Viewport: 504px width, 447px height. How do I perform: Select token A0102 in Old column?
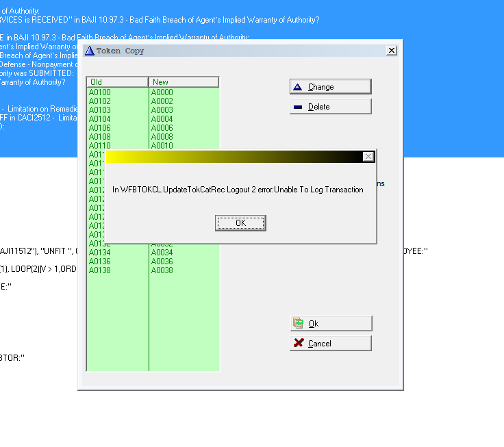(100, 101)
